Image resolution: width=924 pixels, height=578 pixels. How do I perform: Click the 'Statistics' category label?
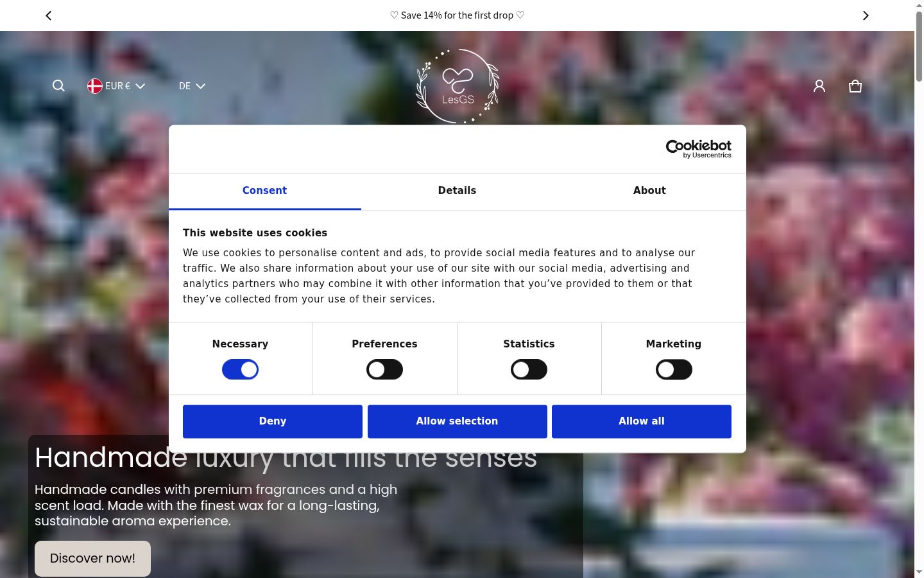click(x=529, y=344)
